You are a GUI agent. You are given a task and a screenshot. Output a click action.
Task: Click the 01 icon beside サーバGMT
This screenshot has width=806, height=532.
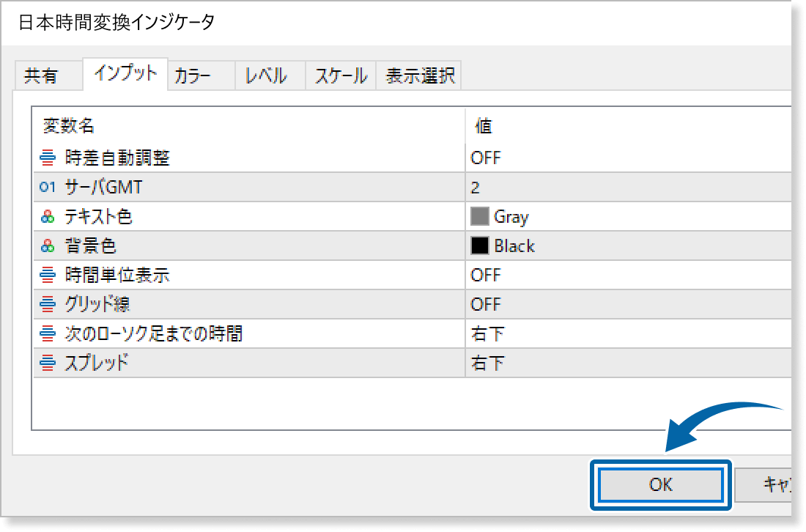click(48, 188)
